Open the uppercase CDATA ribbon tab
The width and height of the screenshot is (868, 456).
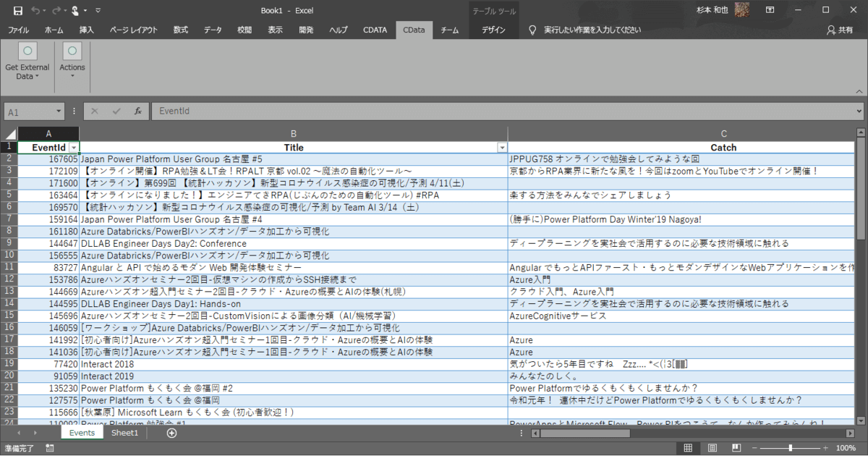[x=375, y=30]
